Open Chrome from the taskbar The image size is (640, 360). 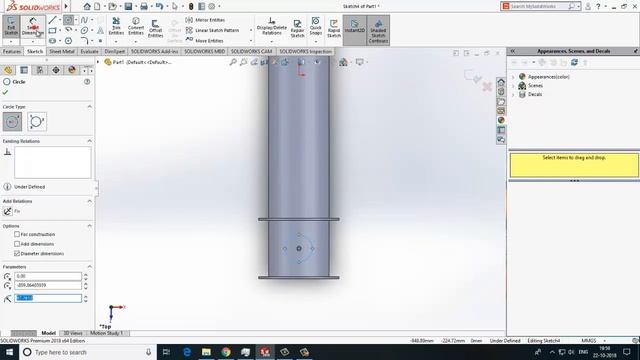[x=226, y=352]
